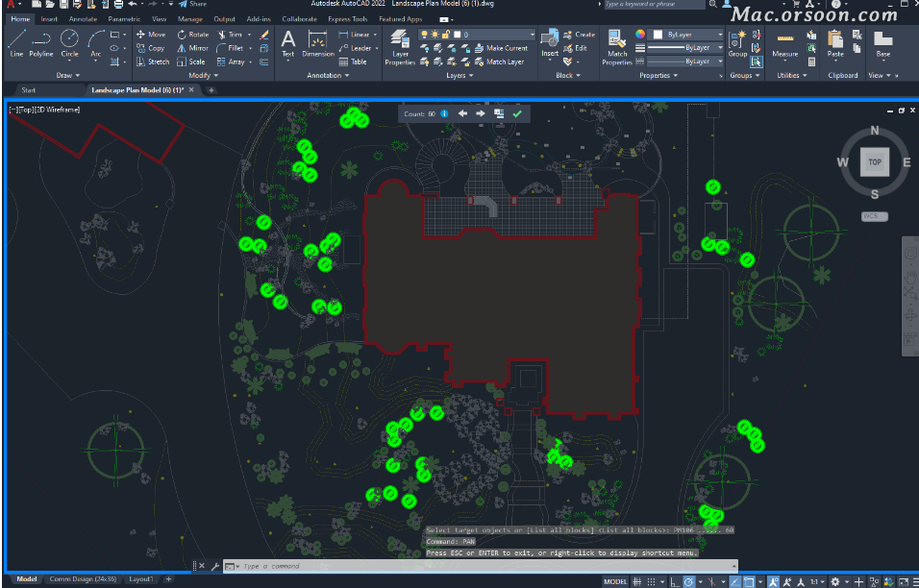Click Match Layer button
This screenshot has height=588, width=919.
tap(499, 61)
